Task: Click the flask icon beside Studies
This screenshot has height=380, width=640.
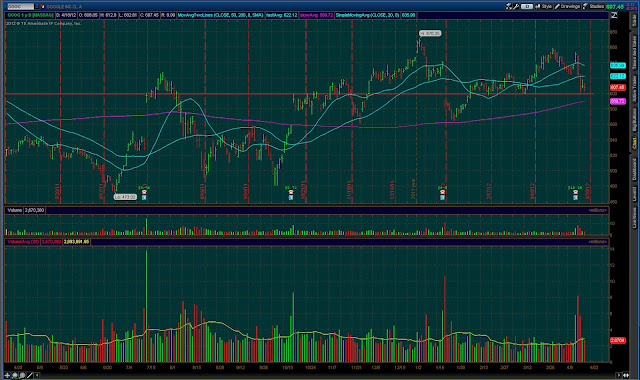Action: 585,6
